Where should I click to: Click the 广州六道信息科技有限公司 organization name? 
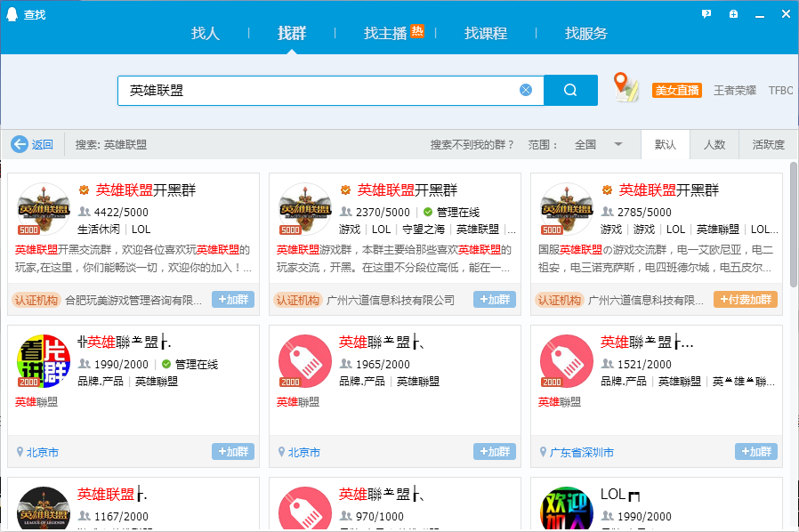click(391, 300)
